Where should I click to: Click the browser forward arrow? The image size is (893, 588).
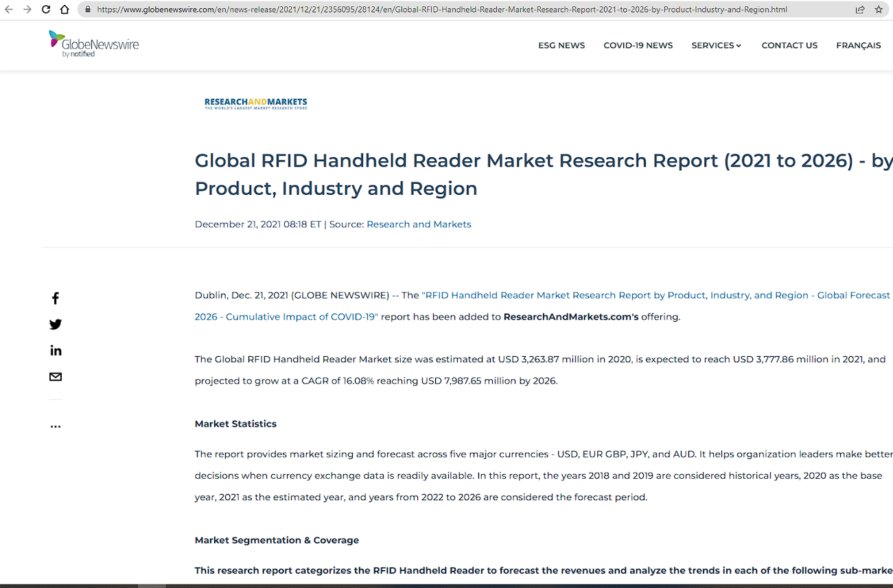pyautogui.click(x=27, y=10)
